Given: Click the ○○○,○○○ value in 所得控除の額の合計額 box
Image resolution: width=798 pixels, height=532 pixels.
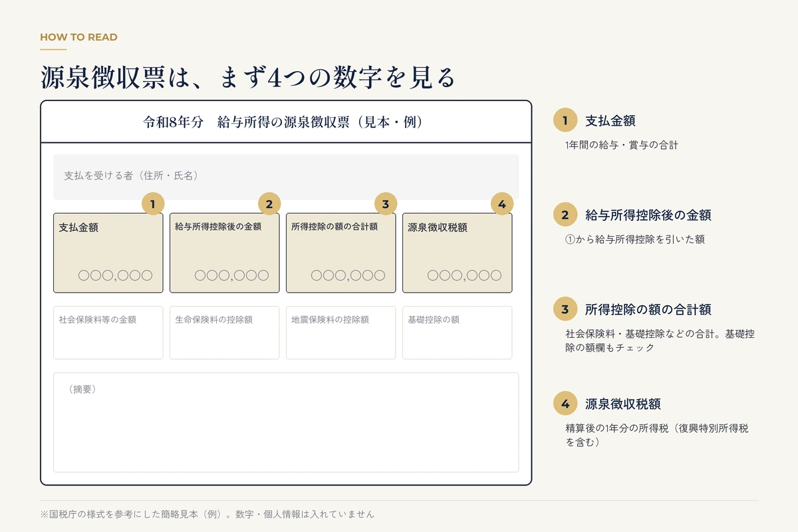Looking at the screenshot, I should (x=348, y=275).
